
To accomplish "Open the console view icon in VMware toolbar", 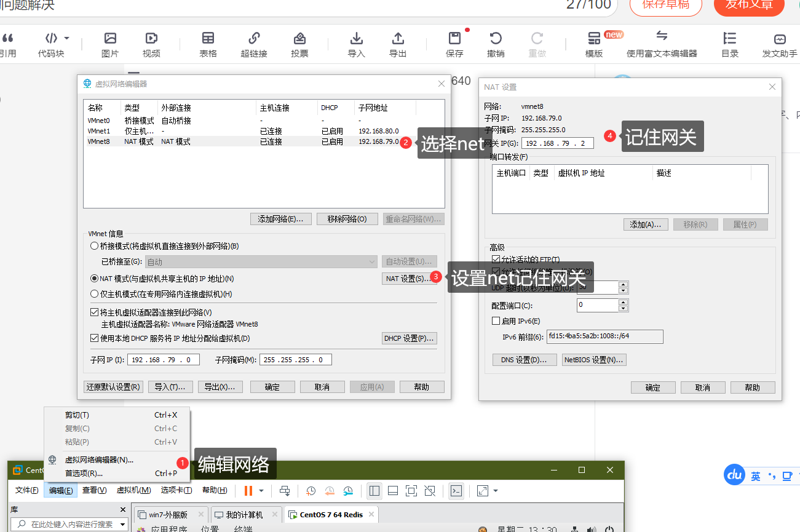I will (456, 490).
